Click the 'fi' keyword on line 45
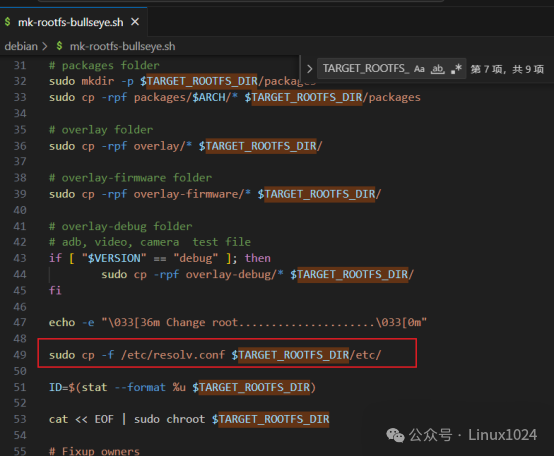The width and height of the screenshot is (554, 457). coord(55,290)
